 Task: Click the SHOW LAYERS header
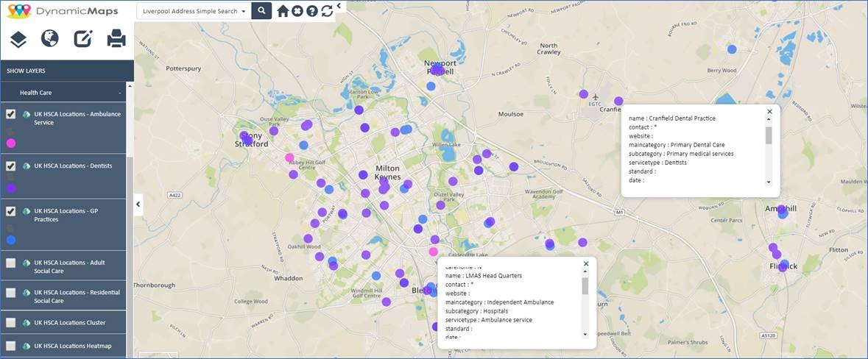click(67, 71)
